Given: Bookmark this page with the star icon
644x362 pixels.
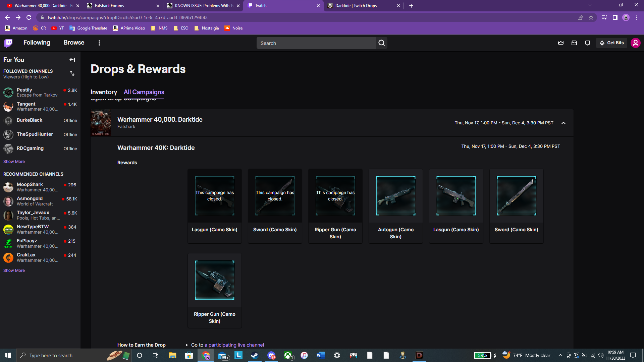Looking at the screenshot, I should [x=591, y=17].
